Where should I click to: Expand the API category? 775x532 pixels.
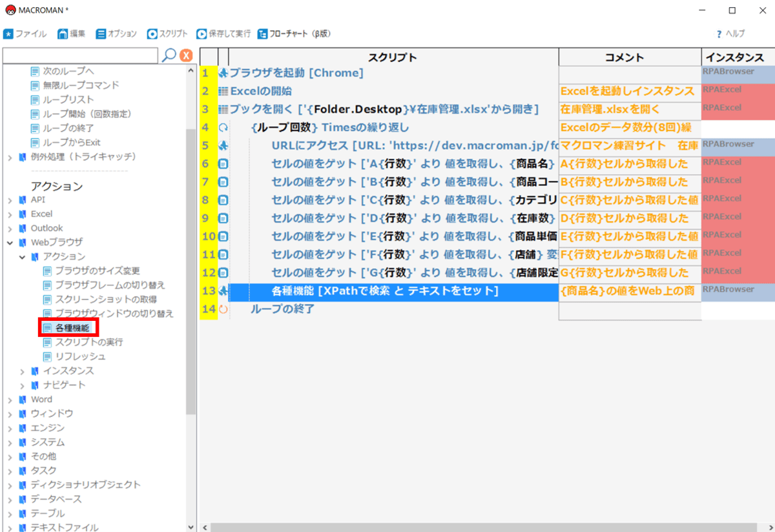10,200
